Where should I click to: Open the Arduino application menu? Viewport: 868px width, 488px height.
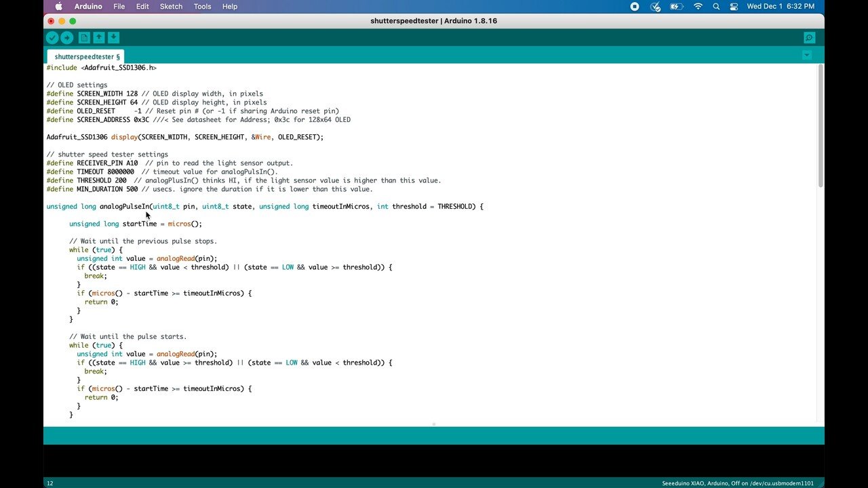[88, 6]
